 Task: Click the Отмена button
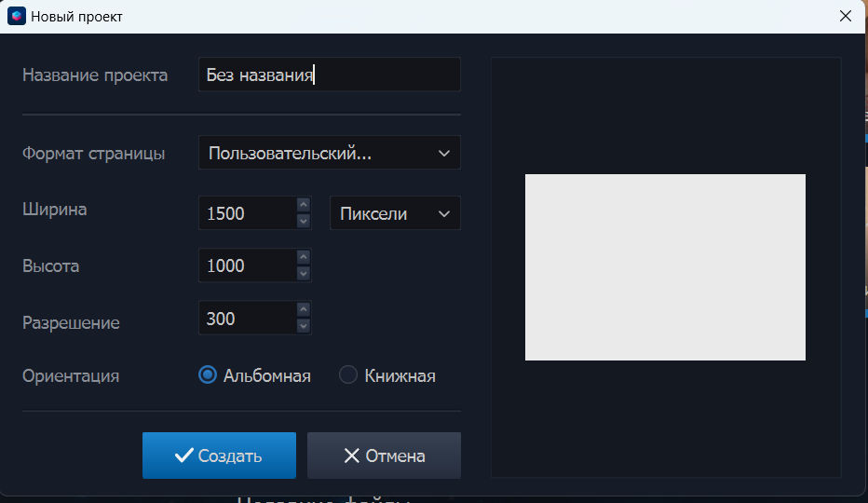(385, 455)
